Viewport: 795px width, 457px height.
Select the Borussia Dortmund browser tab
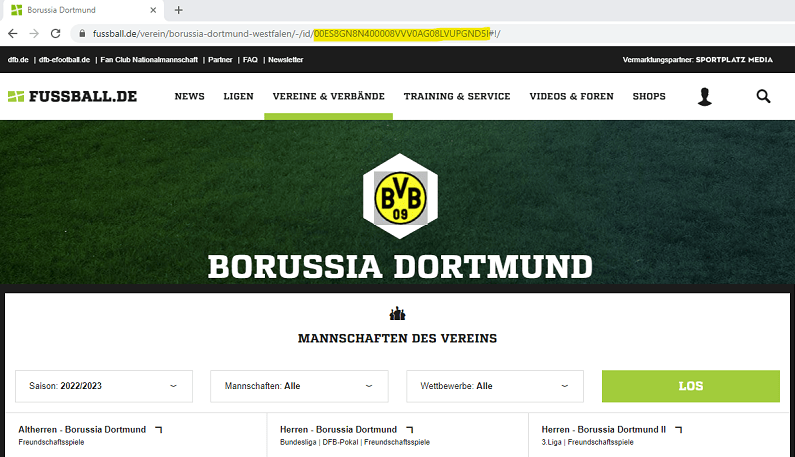click(84, 10)
